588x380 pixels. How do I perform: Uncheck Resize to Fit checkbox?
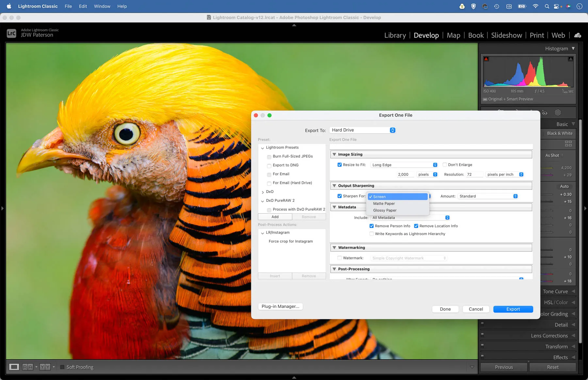tap(340, 165)
